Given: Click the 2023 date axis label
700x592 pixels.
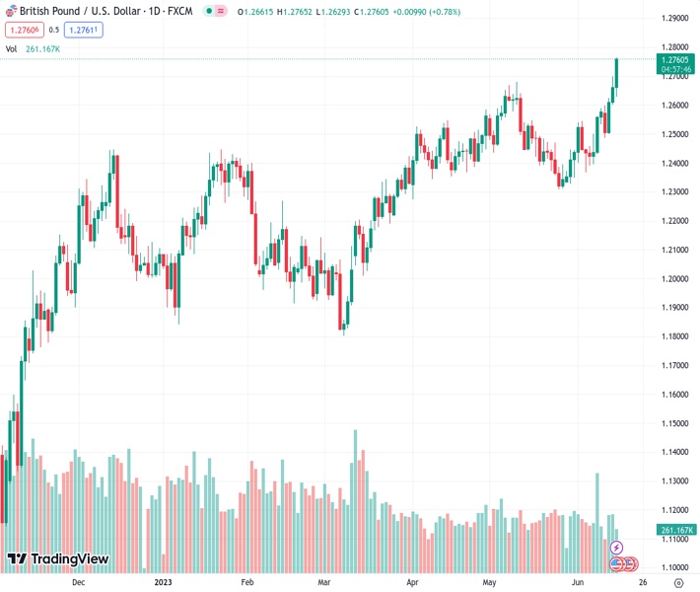Looking at the screenshot, I should (164, 582).
